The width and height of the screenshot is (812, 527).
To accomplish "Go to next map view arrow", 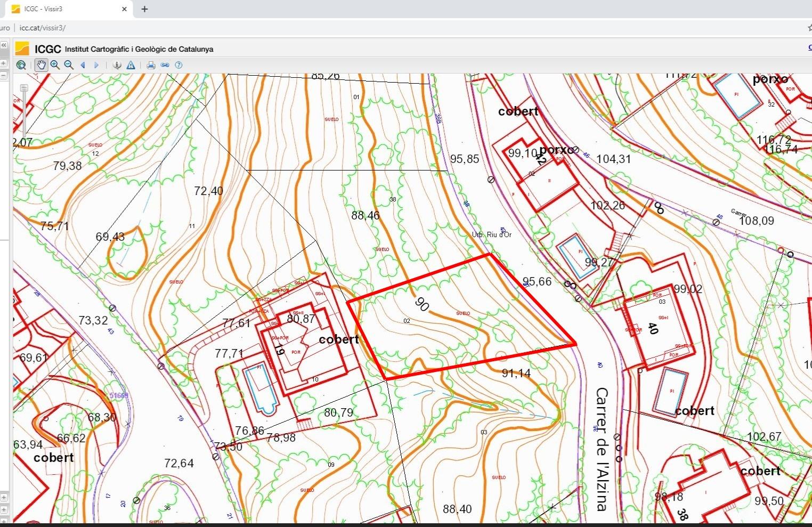I will tap(96, 65).
